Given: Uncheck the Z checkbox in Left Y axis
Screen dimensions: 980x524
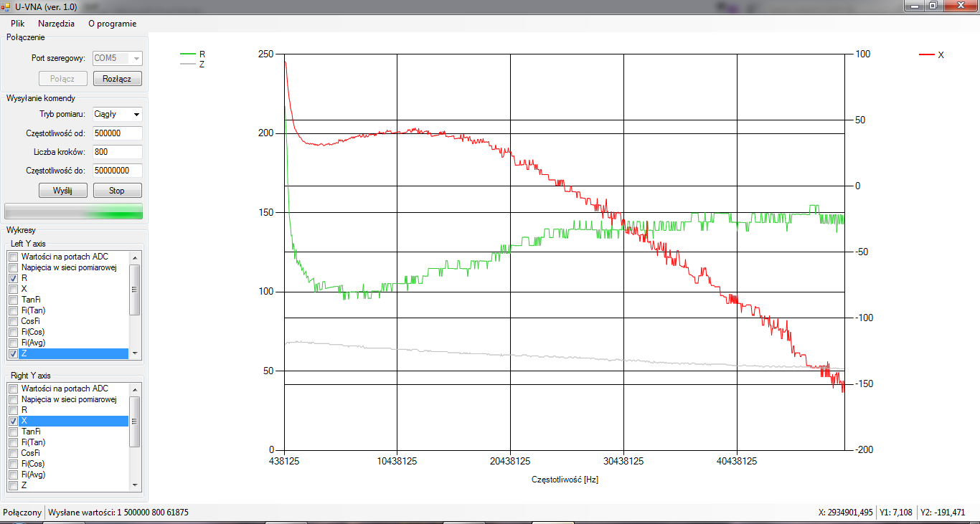Looking at the screenshot, I should pyautogui.click(x=14, y=353).
